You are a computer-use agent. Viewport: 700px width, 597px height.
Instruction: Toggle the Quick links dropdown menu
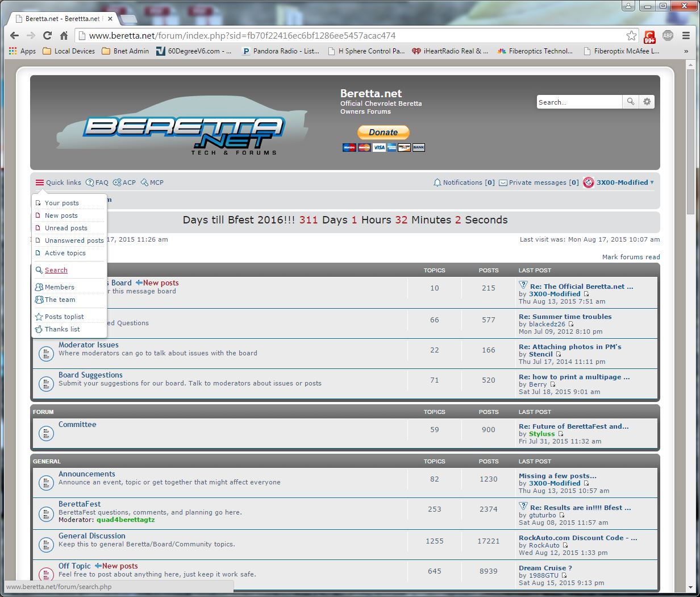tap(58, 183)
